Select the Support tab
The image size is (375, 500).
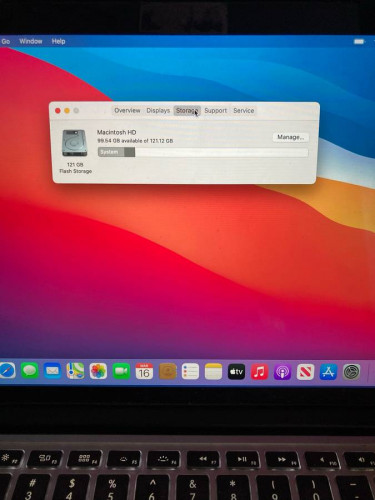pos(216,111)
